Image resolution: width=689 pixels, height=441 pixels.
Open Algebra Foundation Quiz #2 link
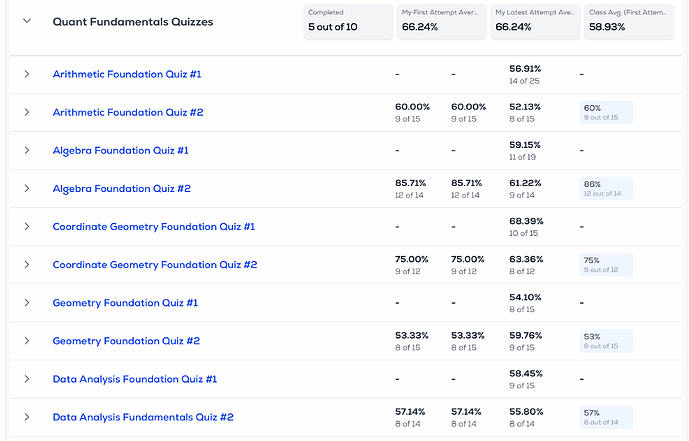121,189
